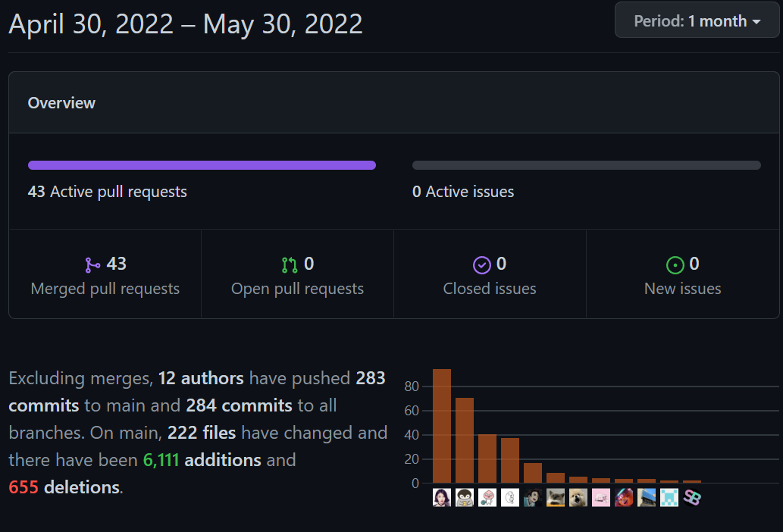The width and height of the screenshot is (783, 532).
Task: Select the 0 Closed issues tab
Action: [490, 277]
